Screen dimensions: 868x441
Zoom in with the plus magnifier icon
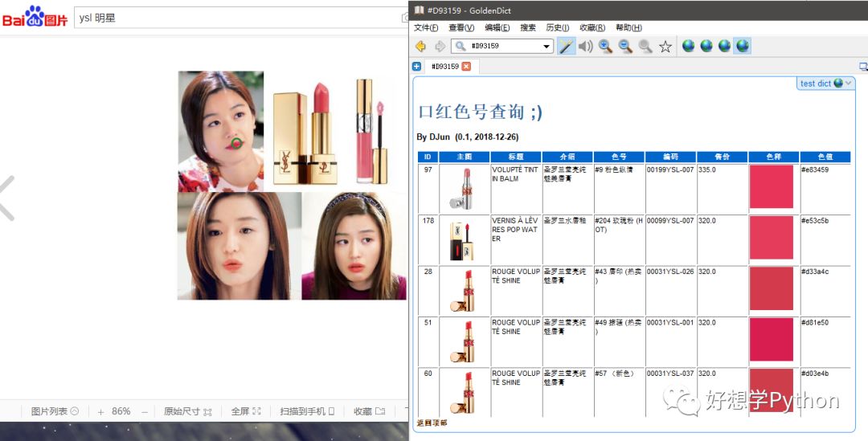(x=606, y=47)
